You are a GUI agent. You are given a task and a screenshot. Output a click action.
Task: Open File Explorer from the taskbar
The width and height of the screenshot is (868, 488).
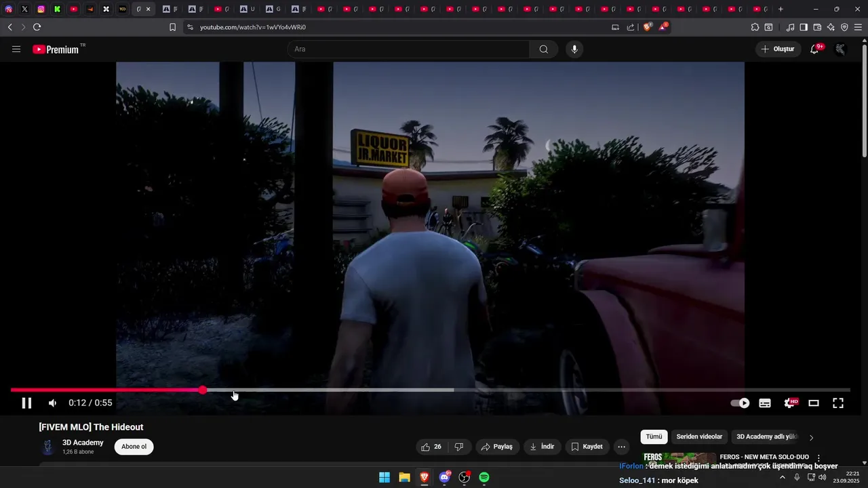[x=404, y=478]
